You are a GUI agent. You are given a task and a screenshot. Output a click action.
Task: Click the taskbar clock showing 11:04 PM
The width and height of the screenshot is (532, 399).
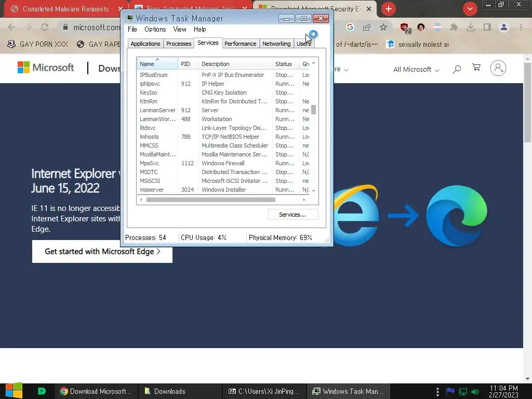503,391
